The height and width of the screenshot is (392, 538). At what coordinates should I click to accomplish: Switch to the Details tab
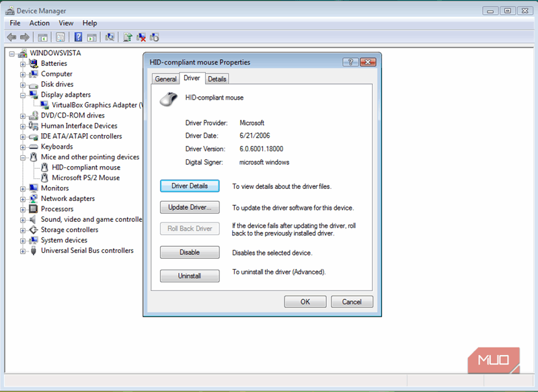[217, 79]
